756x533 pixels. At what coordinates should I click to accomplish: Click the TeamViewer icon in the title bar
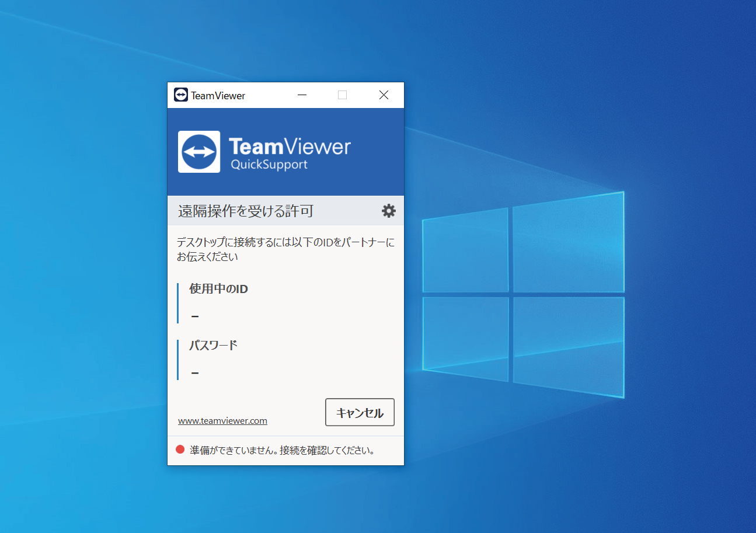(x=181, y=95)
